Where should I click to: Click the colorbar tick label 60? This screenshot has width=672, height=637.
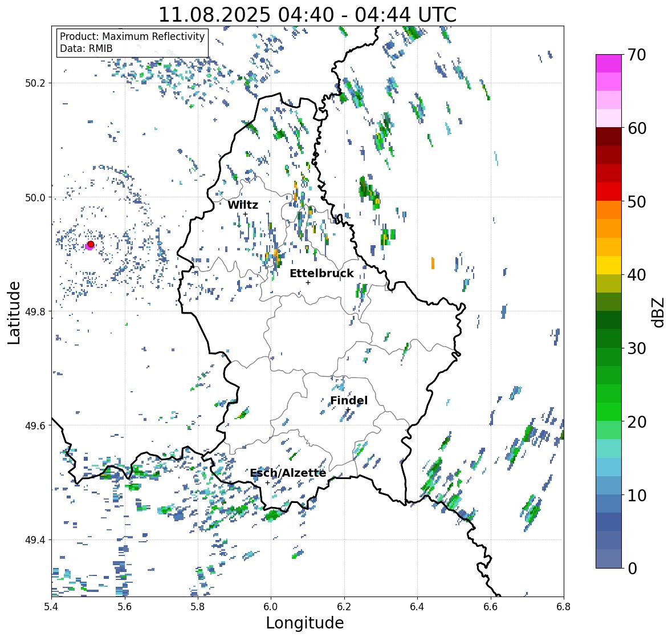pos(637,128)
